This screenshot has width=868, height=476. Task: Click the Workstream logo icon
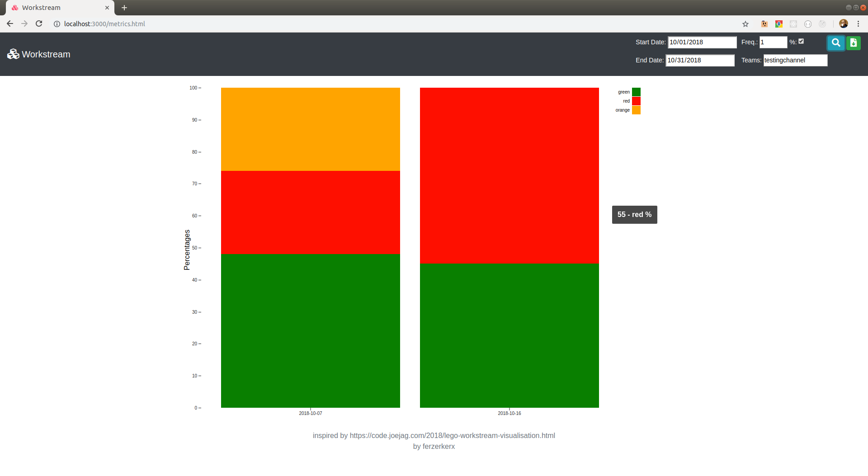tap(13, 54)
